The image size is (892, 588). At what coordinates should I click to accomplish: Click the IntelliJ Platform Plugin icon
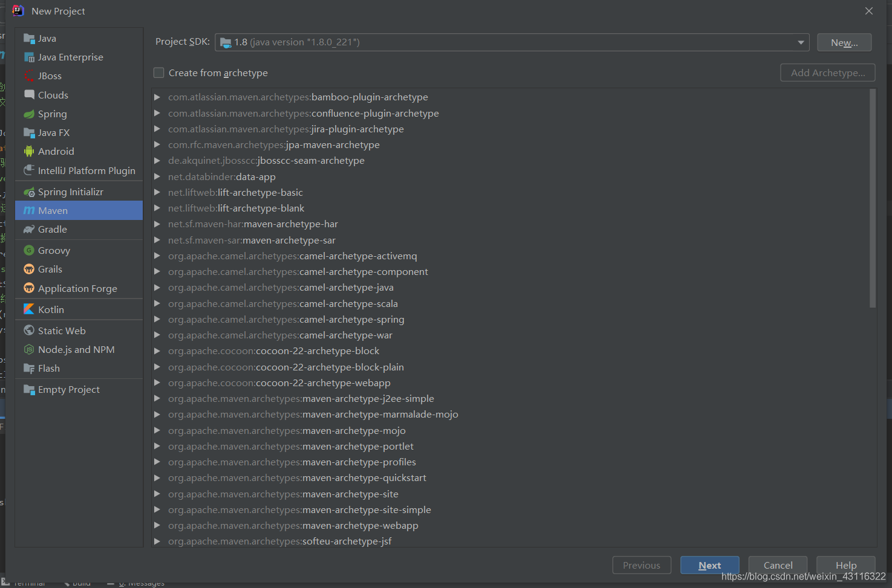pyautogui.click(x=29, y=170)
